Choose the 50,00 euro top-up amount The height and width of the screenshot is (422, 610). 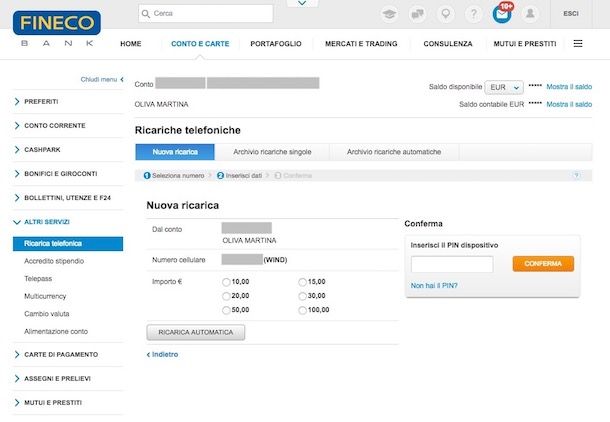tap(228, 310)
